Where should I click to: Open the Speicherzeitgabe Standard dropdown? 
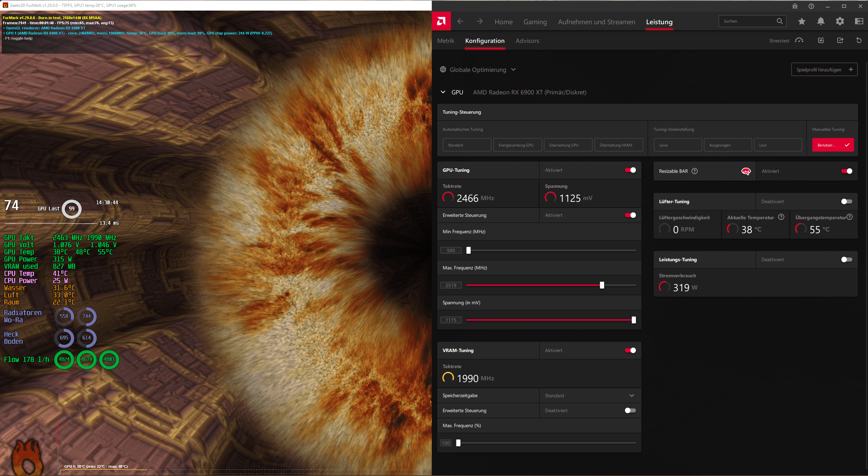point(590,395)
